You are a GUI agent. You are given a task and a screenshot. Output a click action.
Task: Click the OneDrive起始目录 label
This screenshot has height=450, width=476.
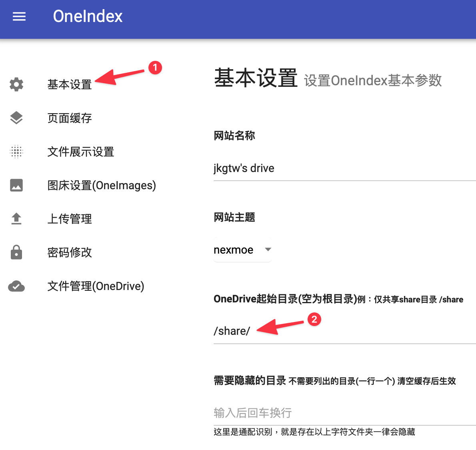pyautogui.click(x=285, y=299)
